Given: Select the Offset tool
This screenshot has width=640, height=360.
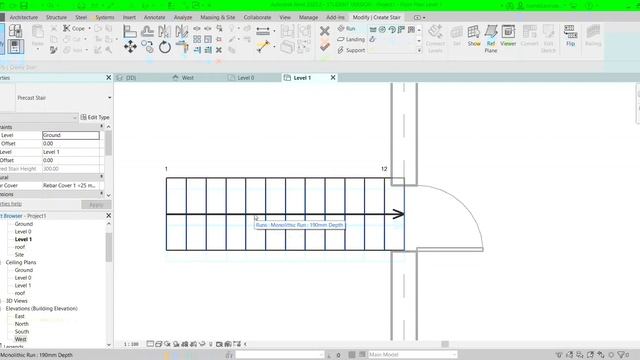Looking at the screenshot, I should pos(147,31).
